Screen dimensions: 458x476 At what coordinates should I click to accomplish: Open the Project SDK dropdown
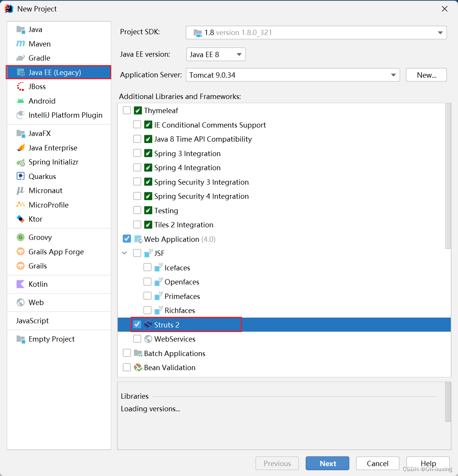pyautogui.click(x=440, y=32)
